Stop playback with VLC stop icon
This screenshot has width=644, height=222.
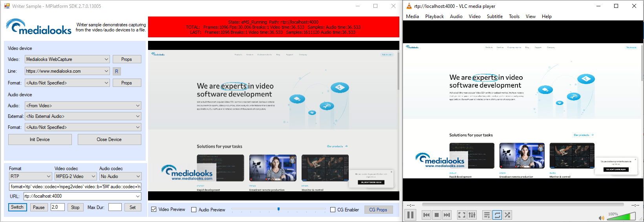[437, 215]
